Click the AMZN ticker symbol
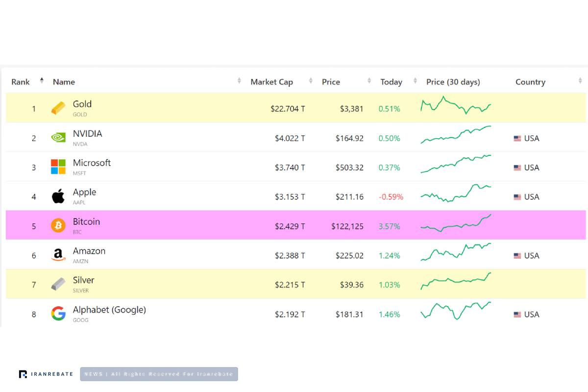588x392 pixels. [79, 261]
